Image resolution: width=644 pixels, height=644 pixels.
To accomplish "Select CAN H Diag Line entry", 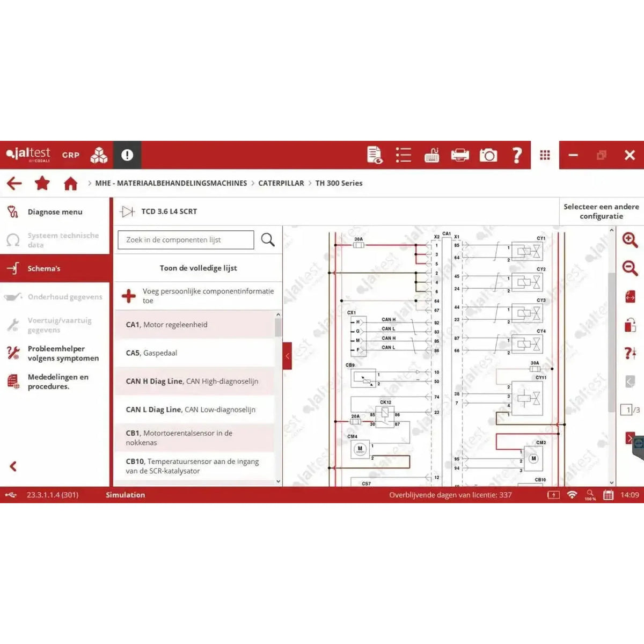I will coord(194,381).
